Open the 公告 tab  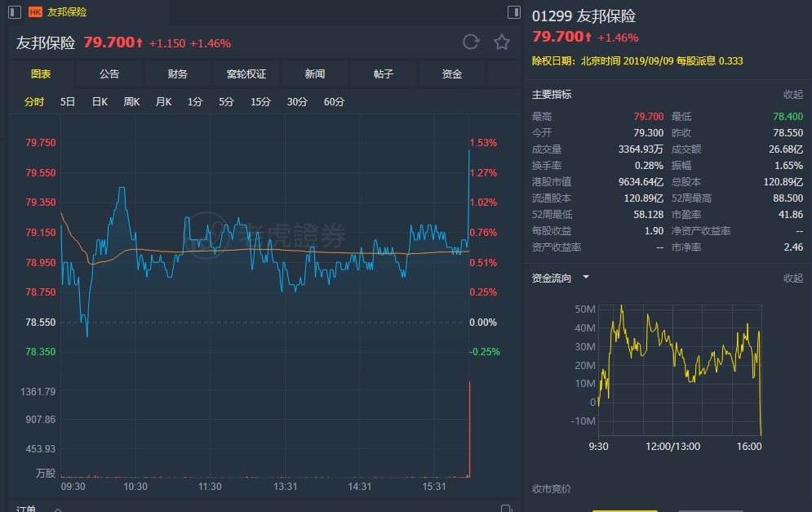click(x=109, y=74)
